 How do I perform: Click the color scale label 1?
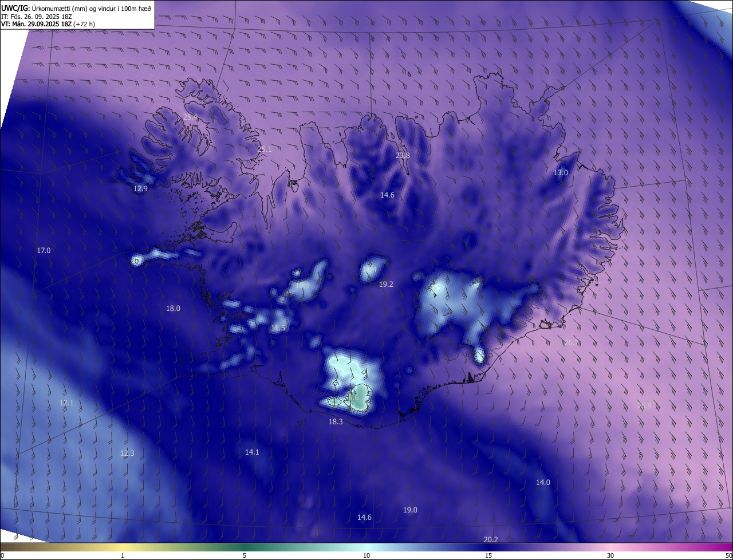pos(123,556)
